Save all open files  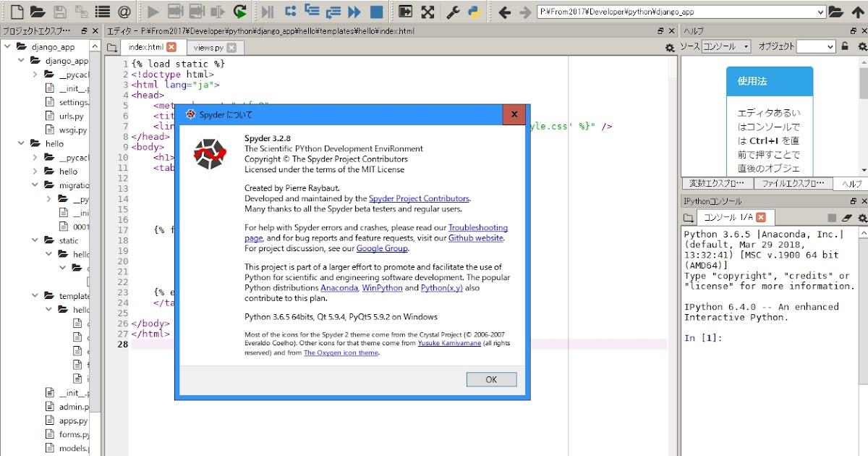(82, 12)
